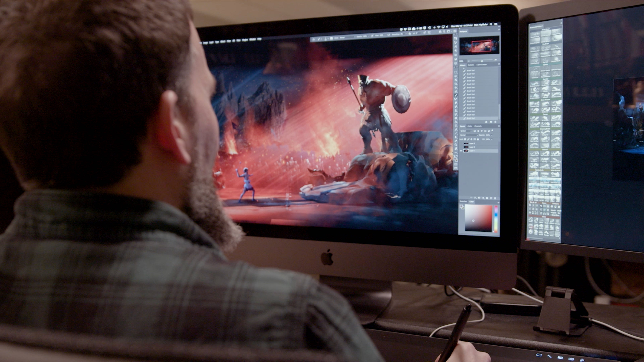Switch to the Channels tab
This screenshot has height=362, width=644.
click(x=478, y=126)
